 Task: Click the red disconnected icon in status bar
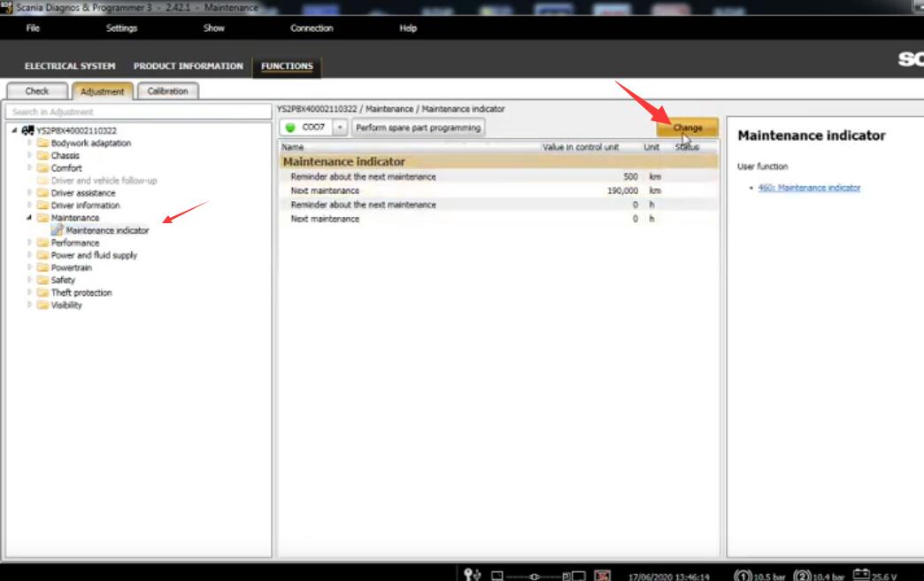[x=602, y=576]
